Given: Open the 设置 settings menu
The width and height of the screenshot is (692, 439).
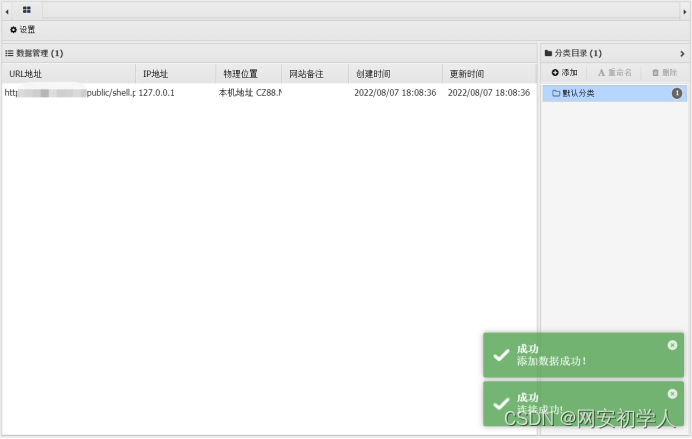Looking at the screenshot, I should (23, 30).
